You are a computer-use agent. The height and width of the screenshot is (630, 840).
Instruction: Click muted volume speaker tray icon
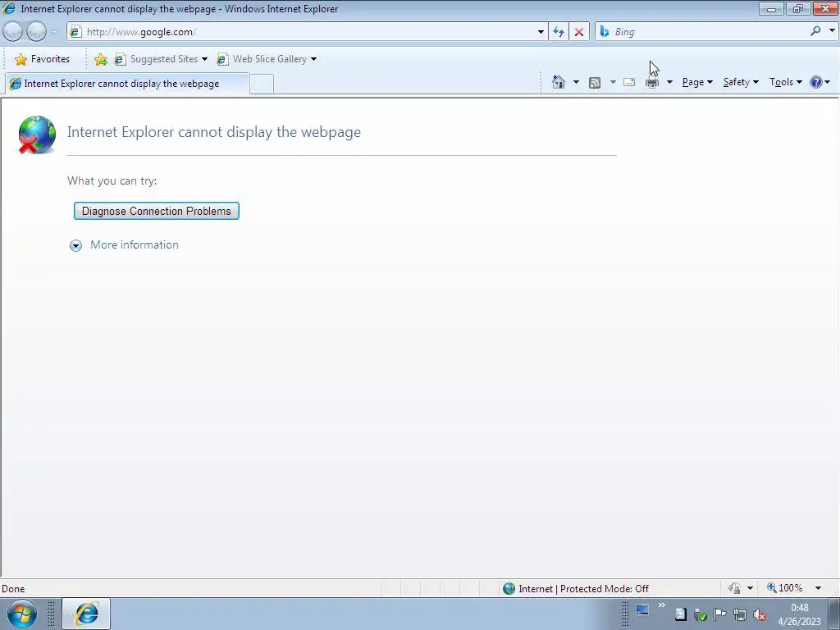(759, 615)
